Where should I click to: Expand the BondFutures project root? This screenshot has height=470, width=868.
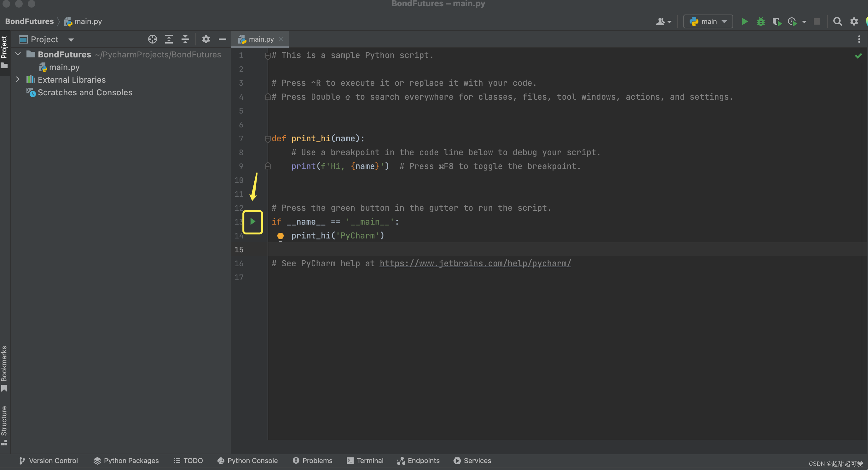[x=19, y=54]
